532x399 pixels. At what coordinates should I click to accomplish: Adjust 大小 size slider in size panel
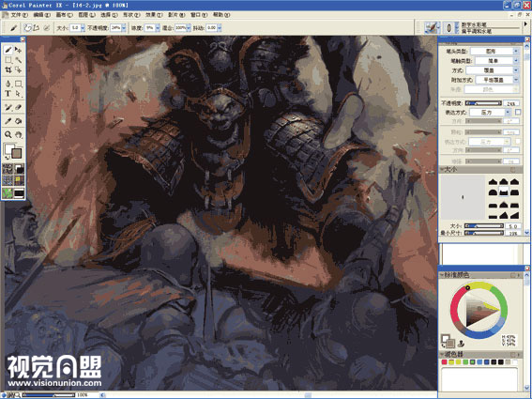[483, 226]
